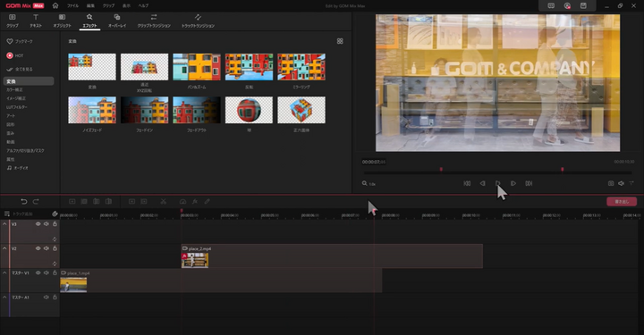Open the クリップトランジション tab
This screenshot has height=335, width=644.
pyautogui.click(x=154, y=21)
